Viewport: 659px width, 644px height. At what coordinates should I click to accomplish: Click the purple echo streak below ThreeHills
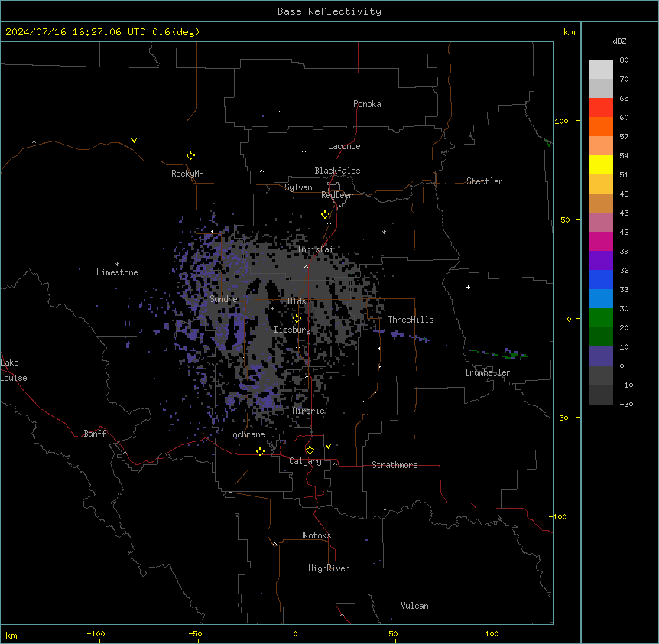pos(401,335)
